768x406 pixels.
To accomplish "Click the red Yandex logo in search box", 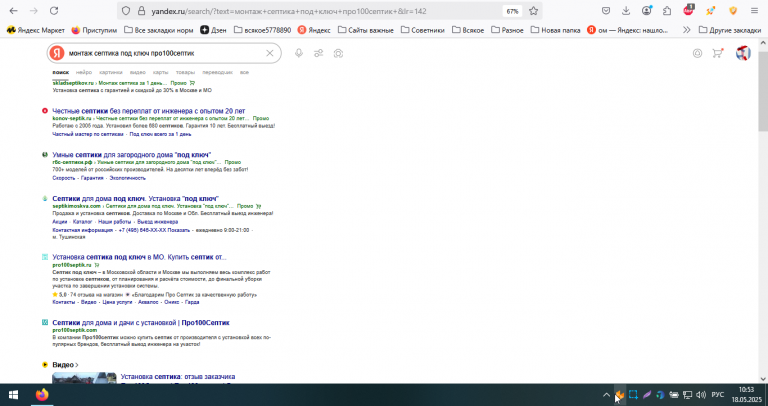I will click(57, 53).
